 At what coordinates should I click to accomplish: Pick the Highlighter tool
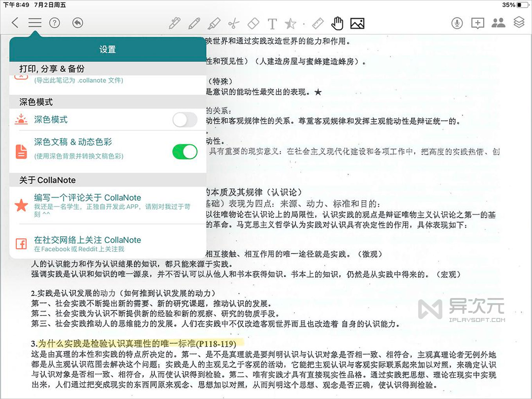click(x=213, y=23)
